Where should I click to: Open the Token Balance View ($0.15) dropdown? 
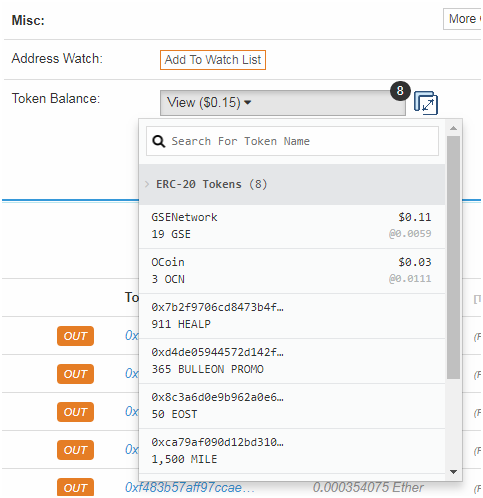tap(283, 103)
